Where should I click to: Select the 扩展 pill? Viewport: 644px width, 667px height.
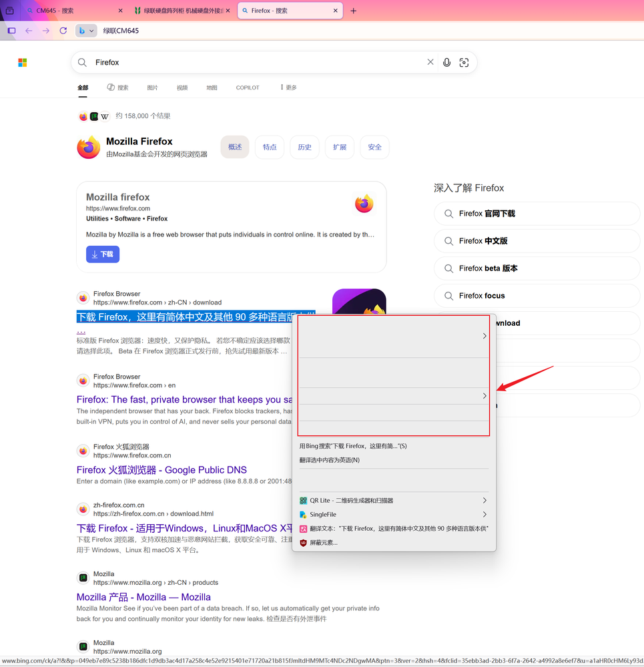[340, 147]
